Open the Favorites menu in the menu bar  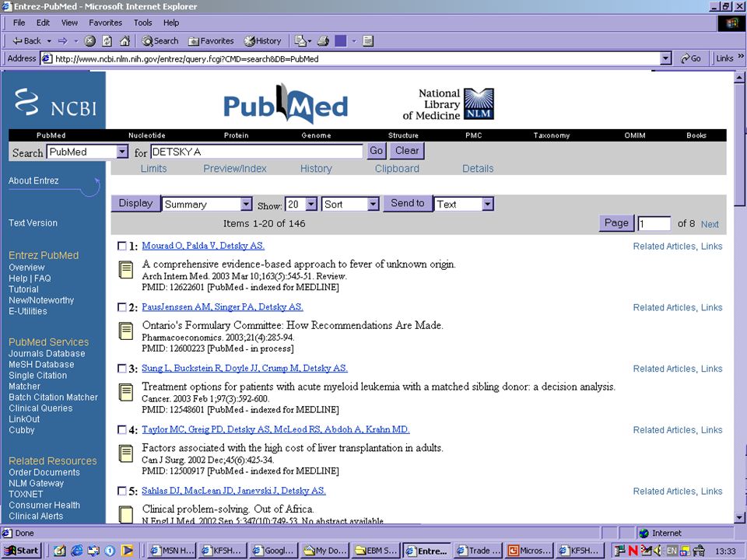click(105, 23)
